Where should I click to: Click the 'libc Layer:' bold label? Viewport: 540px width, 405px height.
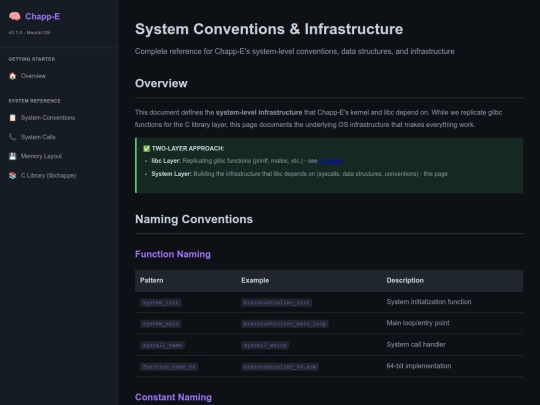pyautogui.click(x=166, y=161)
